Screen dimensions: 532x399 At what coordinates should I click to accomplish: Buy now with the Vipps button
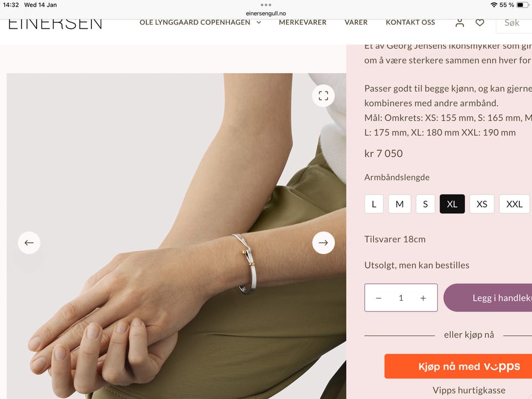click(x=458, y=366)
